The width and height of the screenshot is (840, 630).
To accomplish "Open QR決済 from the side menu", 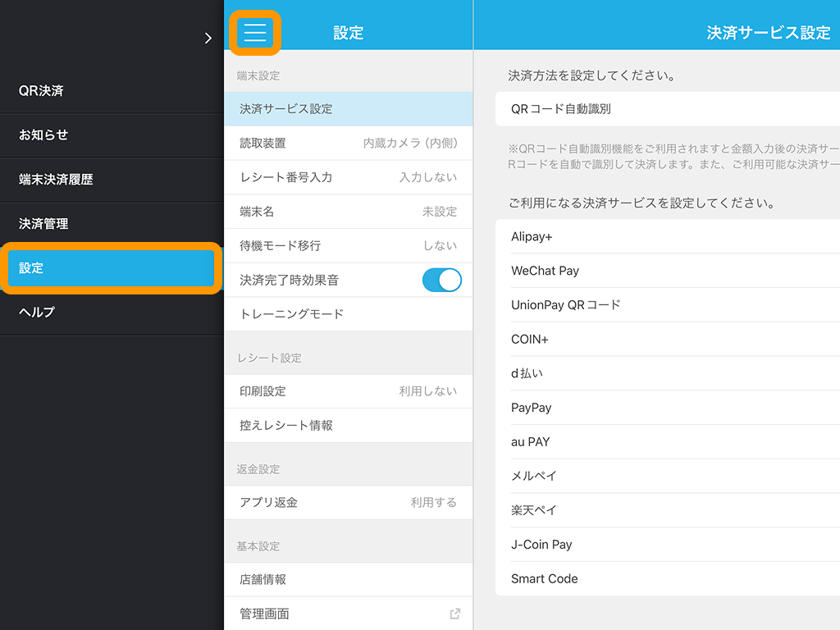I will pos(111,91).
